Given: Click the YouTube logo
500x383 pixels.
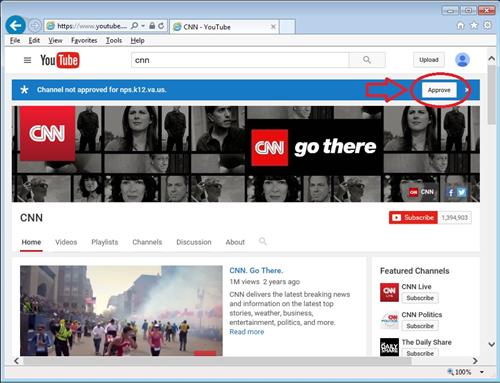Looking at the screenshot, I should tap(60, 60).
